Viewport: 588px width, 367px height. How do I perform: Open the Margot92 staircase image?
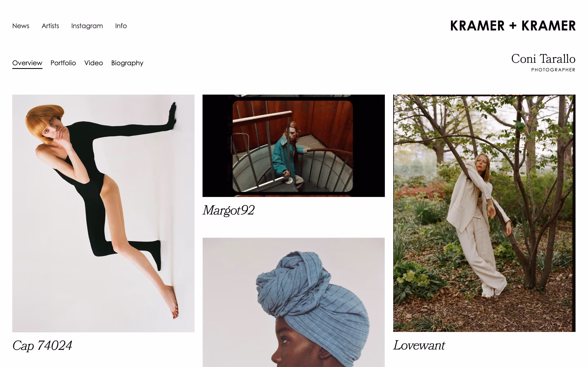click(x=294, y=146)
